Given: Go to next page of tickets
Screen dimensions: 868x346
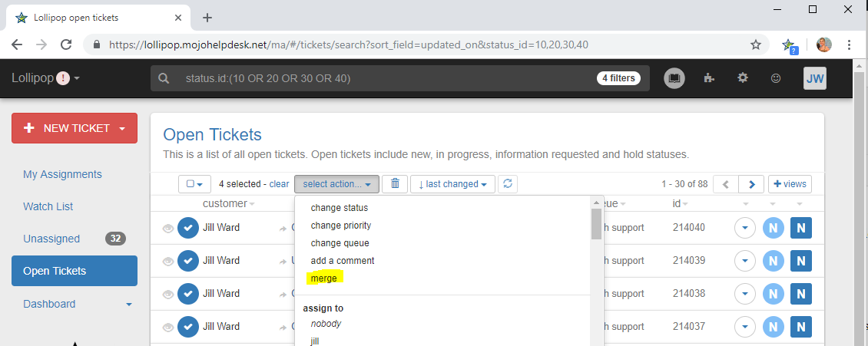Looking at the screenshot, I should (x=751, y=184).
